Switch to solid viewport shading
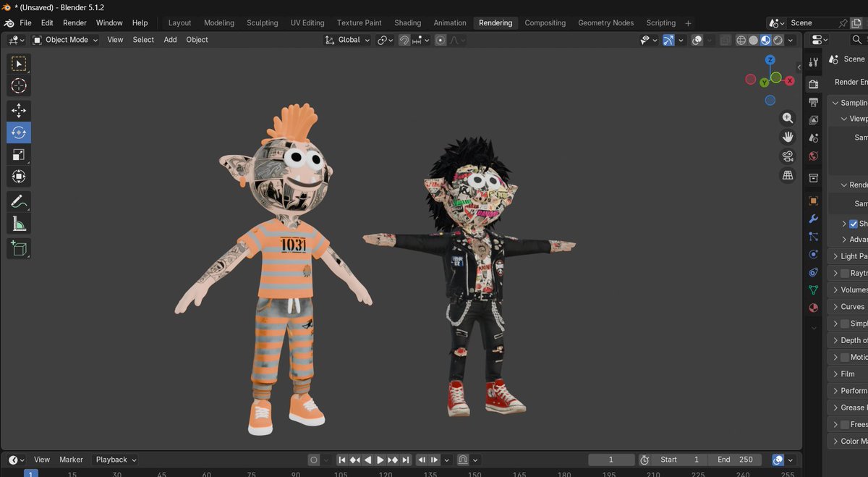Viewport: 868px width, 477px height. coord(754,40)
